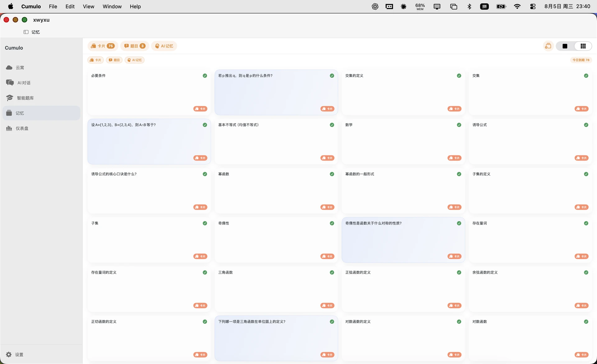Open the 幂函数 card title text
Screen dimensions: 597x364
tap(224, 174)
